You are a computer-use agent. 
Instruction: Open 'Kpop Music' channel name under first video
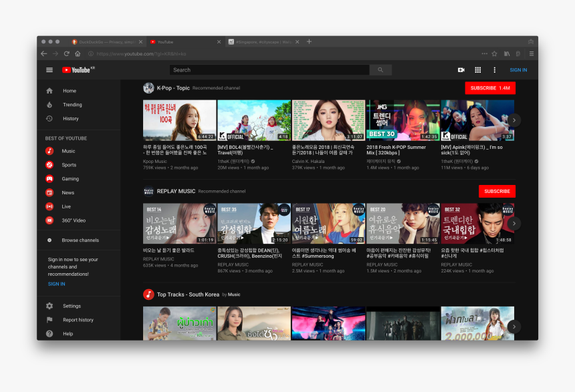point(154,161)
